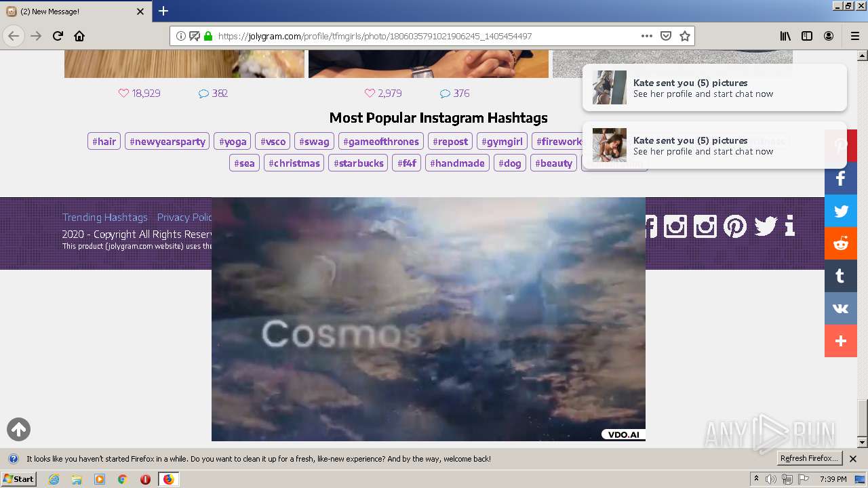The width and height of the screenshot is (868, 488).
Task: Reload the current page
Action: point(58,36)
